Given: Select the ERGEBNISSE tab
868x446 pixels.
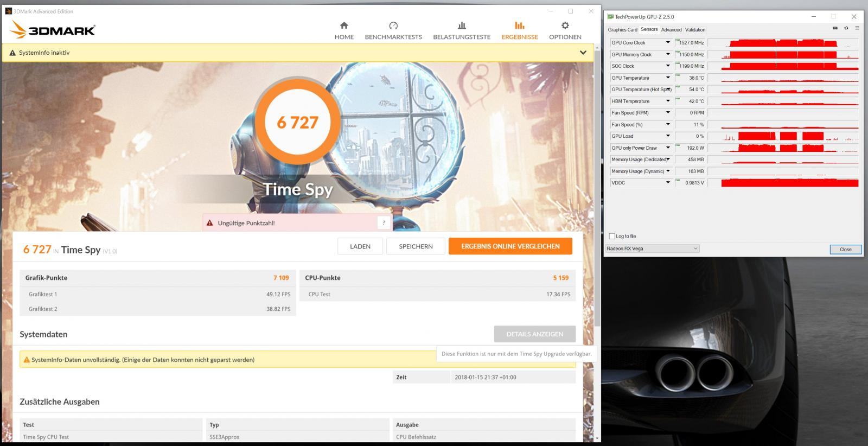Looking at the screenshot, I should pos(520,31).
